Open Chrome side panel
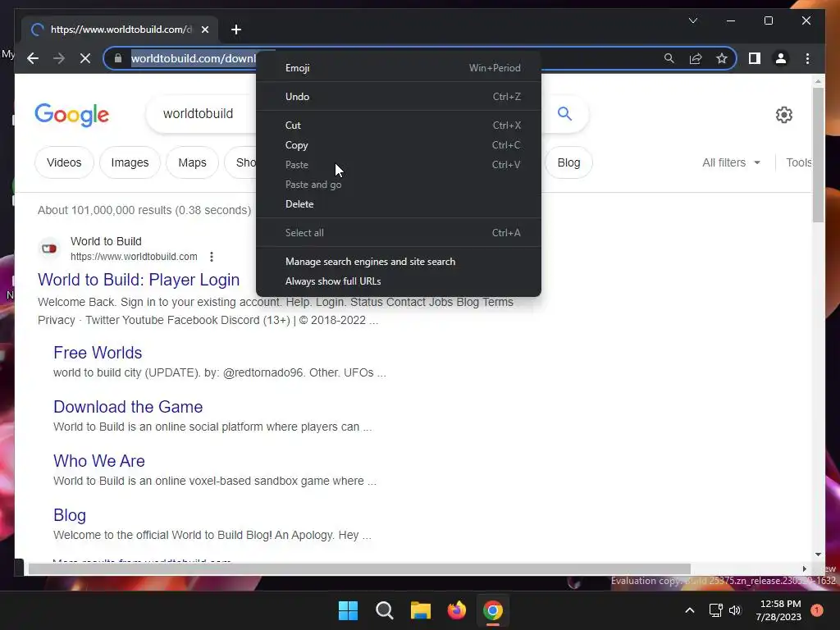The image size is (840, 630). point(755,58)
